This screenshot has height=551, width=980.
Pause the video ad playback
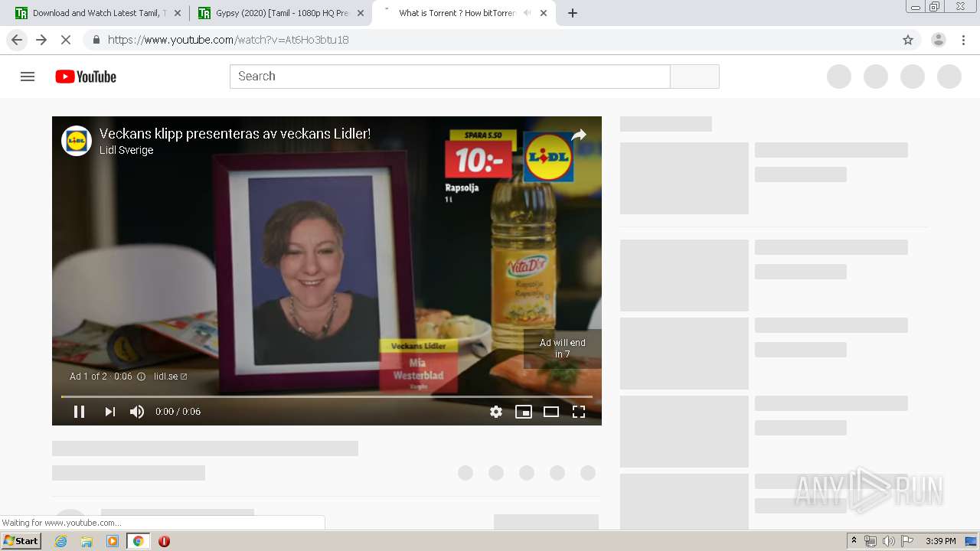79,412
